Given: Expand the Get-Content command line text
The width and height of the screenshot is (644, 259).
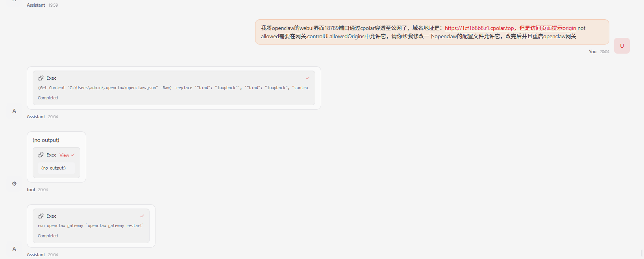Looking at the screenshot, I should [x=174, y=88].
